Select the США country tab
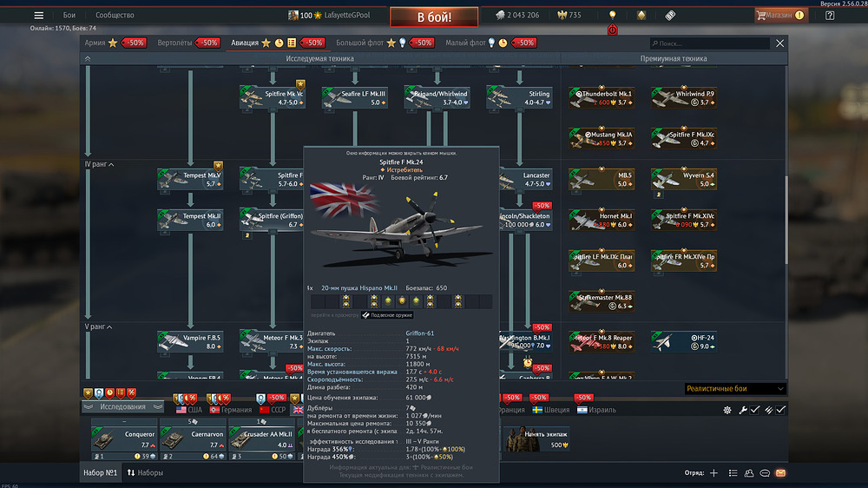This screenshot has height=488, width=868. tap(188, 410)
